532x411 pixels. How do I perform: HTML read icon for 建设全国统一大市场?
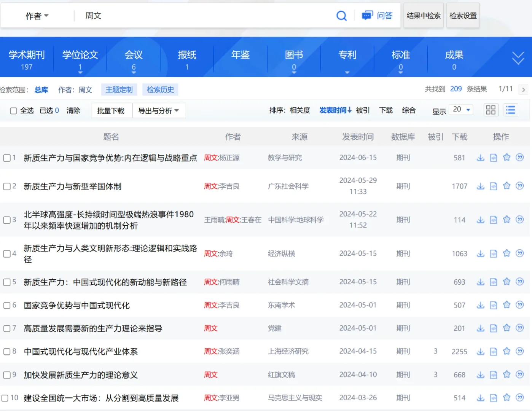click(494, 398)
